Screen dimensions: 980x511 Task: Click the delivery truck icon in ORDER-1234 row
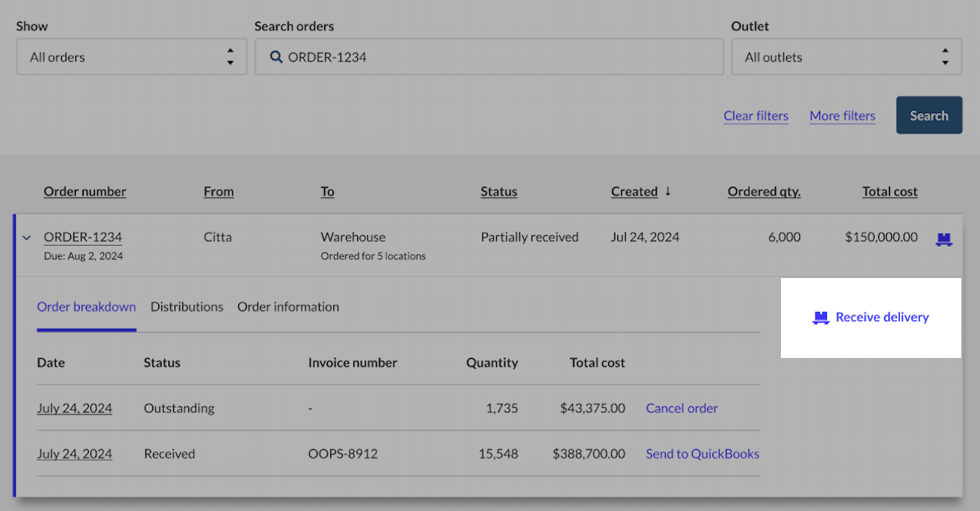943,240
